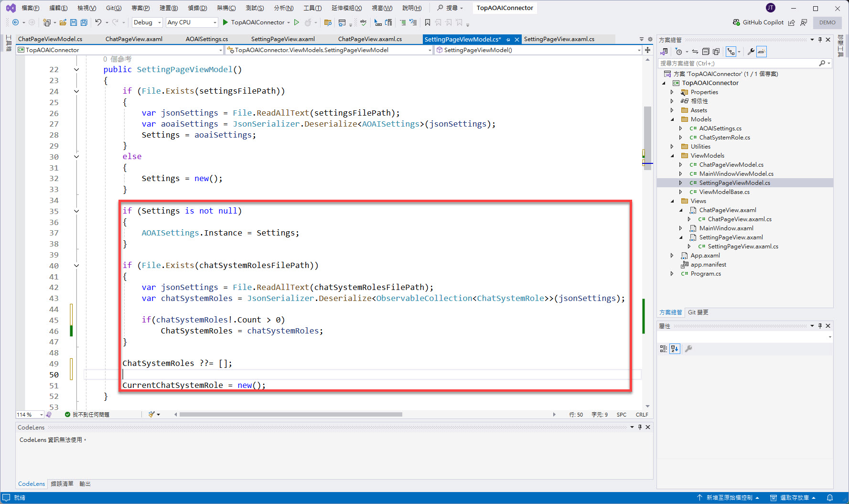Expand the Utilities folder node
This screenshot has width=849, height=504.
click(x=672, y=147)
